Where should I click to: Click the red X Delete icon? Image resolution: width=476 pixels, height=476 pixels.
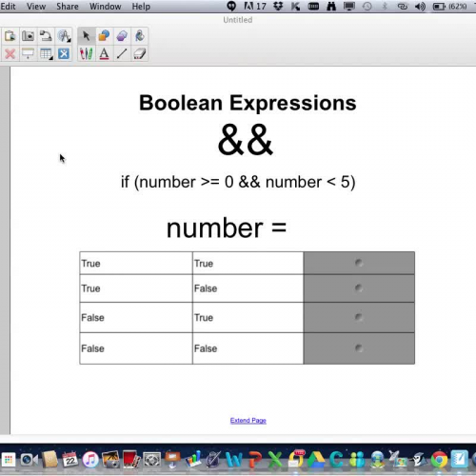point(10,53)
